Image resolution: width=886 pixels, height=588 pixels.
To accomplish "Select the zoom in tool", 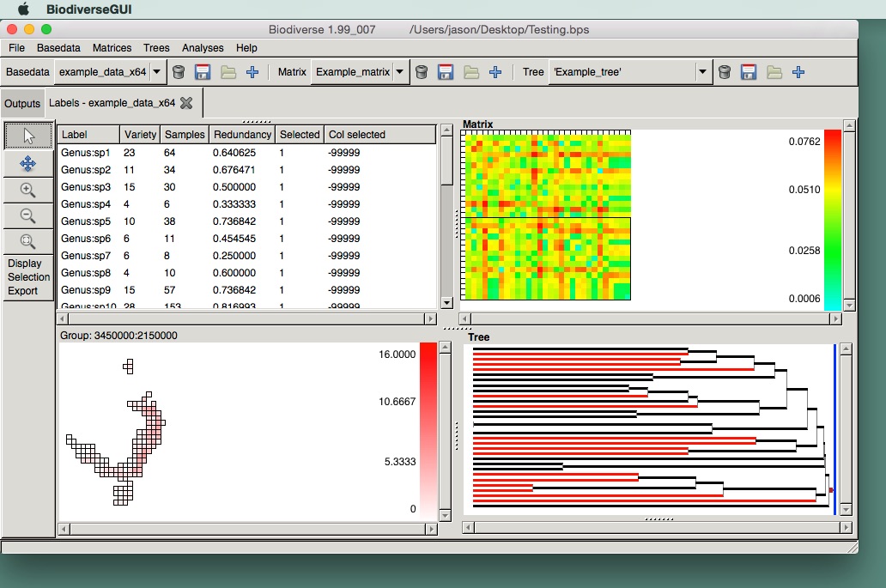I will pos(28,189).
